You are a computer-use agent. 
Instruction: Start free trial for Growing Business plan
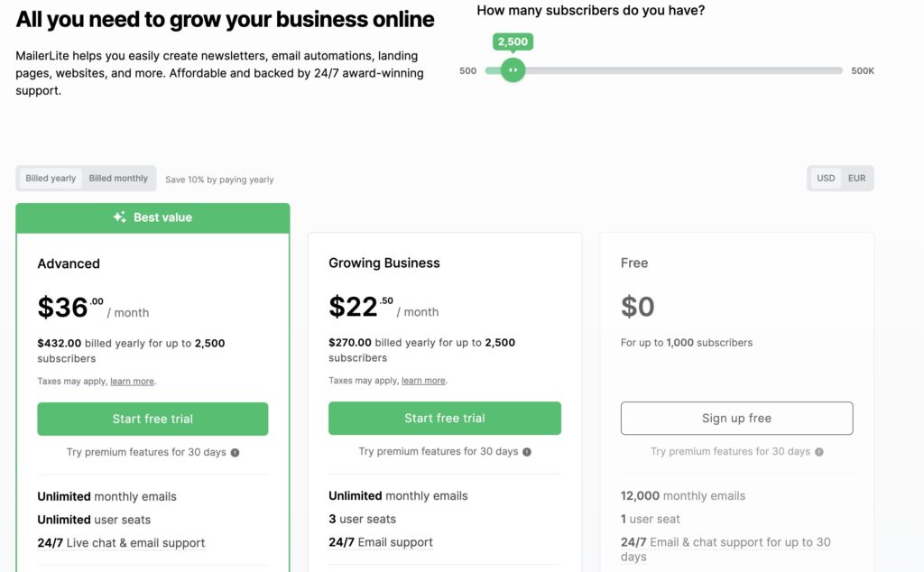coord(445,419)
